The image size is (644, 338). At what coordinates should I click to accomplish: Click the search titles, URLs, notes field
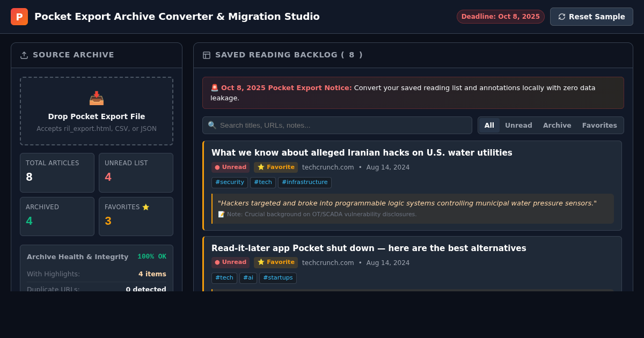[x=337, y=125]
